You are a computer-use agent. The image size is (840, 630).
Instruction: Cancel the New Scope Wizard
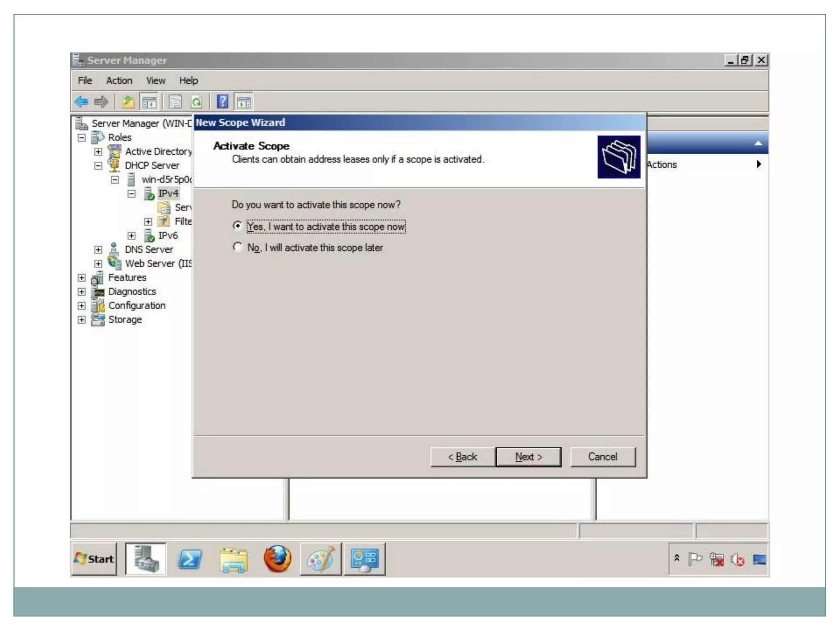click(x=603, y=457)
